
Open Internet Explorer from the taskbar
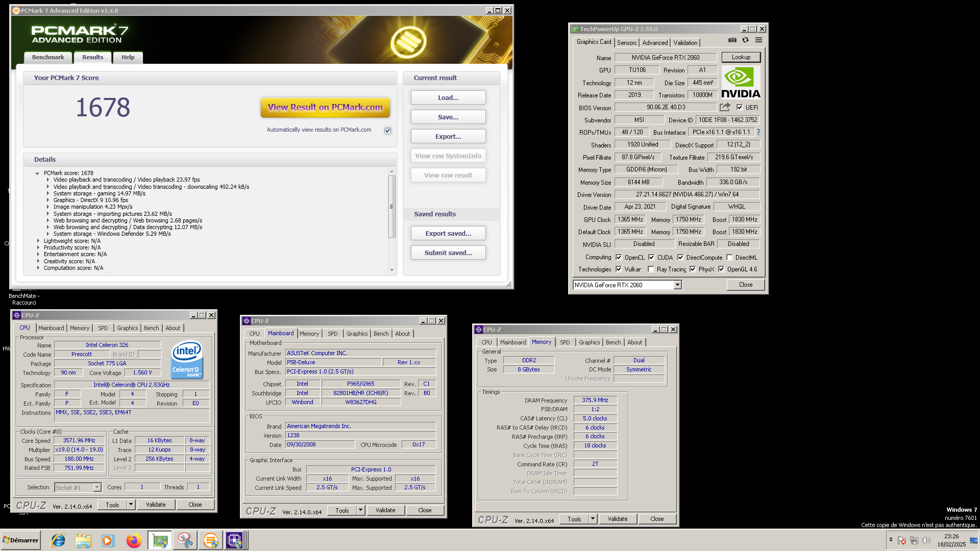pos(58,540)
